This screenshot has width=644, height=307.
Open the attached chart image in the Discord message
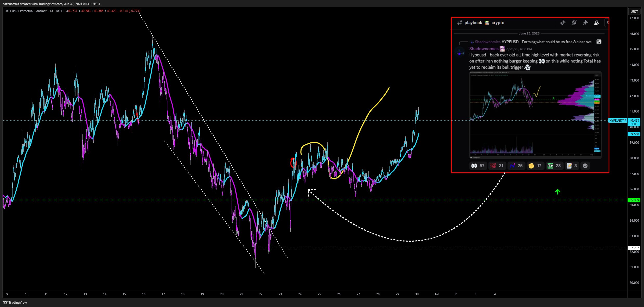click(535, 115)
